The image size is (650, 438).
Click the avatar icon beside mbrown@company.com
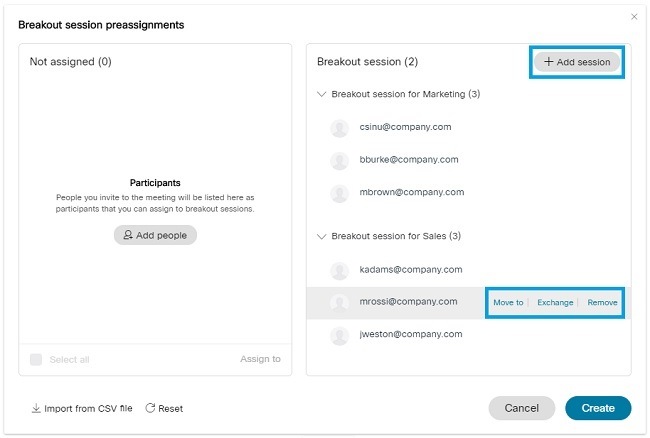point(340,193)
